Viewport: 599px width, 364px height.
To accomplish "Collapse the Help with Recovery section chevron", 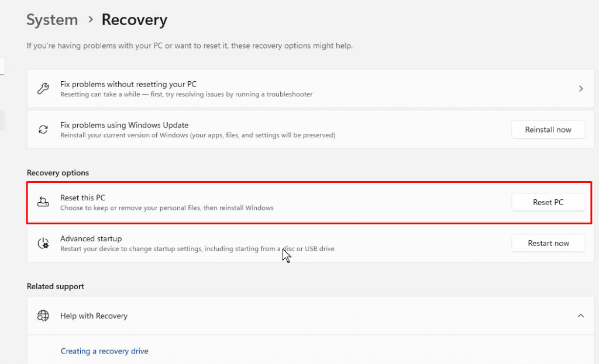I will coord(580,316).
